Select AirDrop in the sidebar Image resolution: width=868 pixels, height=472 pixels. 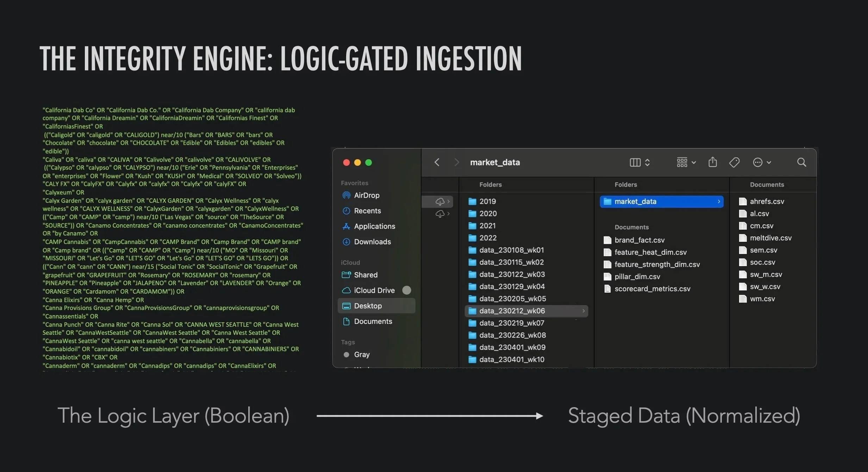pyautogui.click(x=366, y=195)
